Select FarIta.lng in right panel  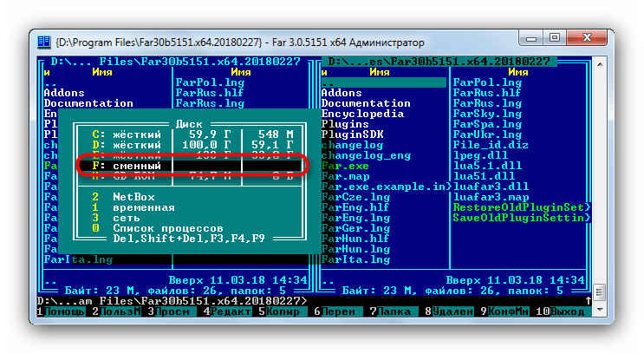click(x=355, y=259)
